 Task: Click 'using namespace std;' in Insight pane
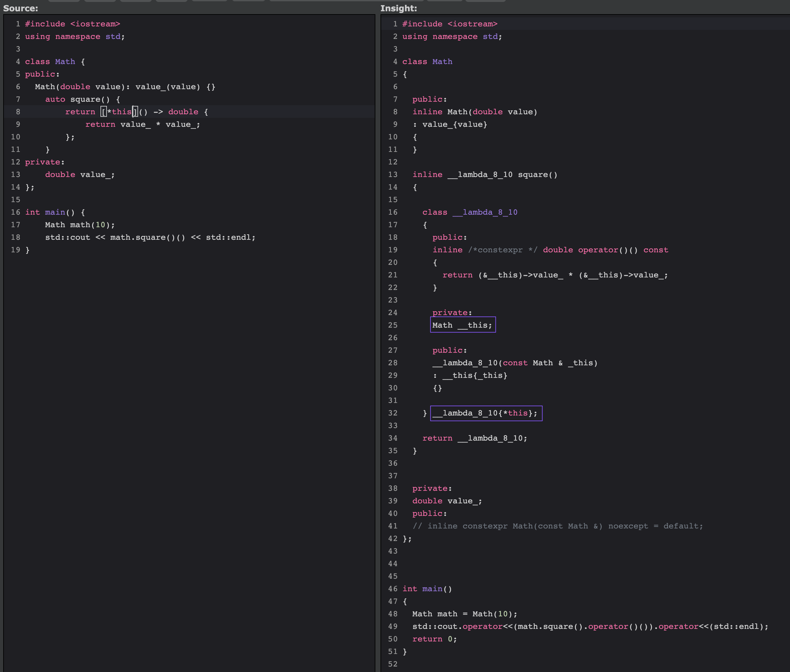[x=452, y=36]
